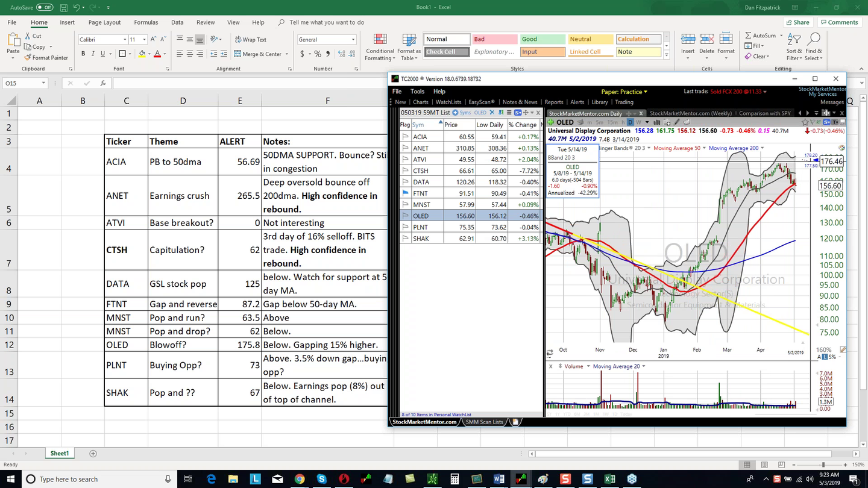The height and width of the screenshot is (488, 868).
Task: Open the Insert ribbon tab in Excel
Action: click(x=67, y=22)
